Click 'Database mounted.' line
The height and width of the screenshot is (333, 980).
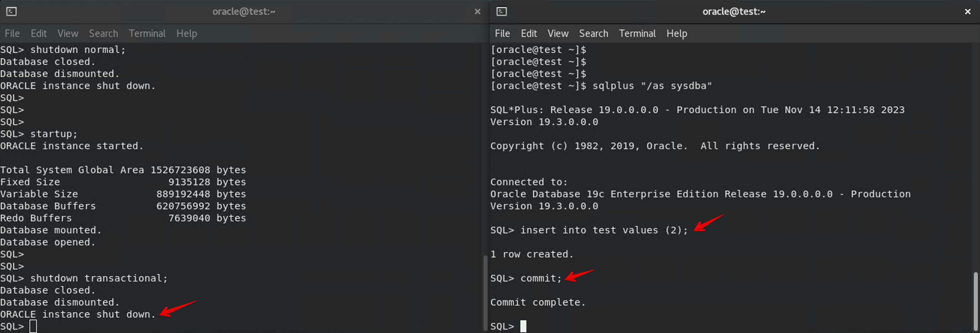click(50, 230)
